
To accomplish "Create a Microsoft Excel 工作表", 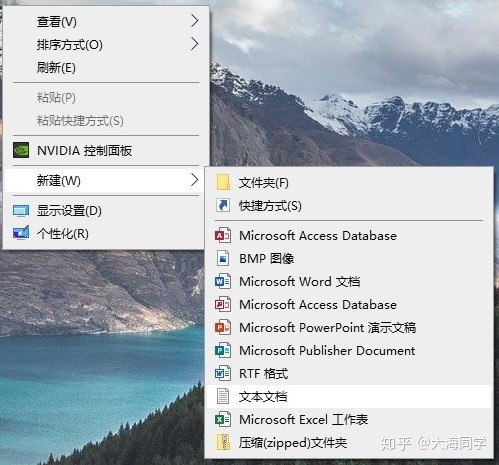I will click(x=349, y=419).
